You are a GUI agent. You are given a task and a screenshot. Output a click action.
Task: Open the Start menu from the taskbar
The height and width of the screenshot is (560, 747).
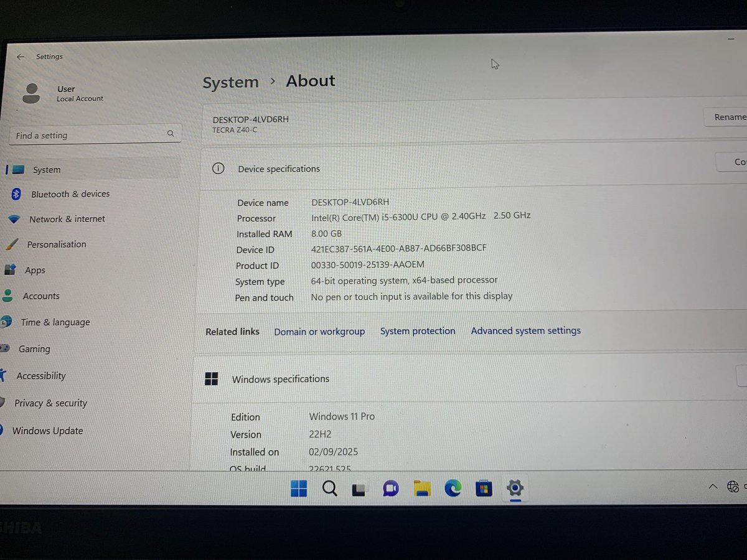tap(299, 489)
